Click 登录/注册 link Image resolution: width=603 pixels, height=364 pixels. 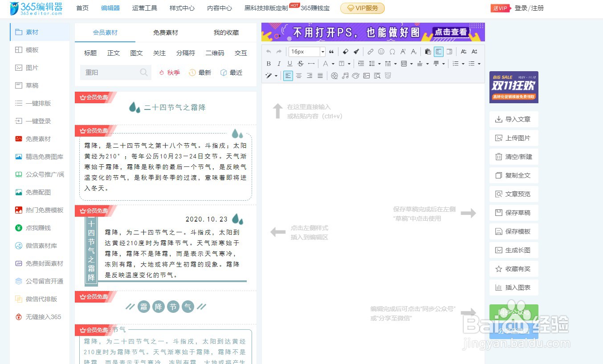(529, 8)
